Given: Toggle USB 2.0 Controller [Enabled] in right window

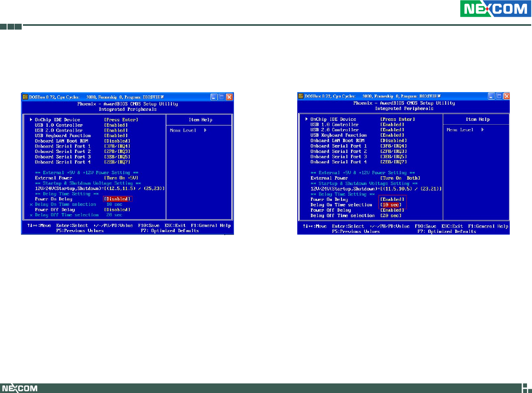Looking at the screenshot, I should coord(392,130).
